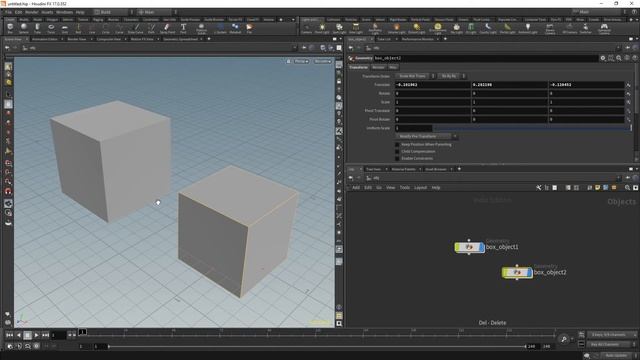Select the Metaball shelf tool

pyautogui.click(x=235, y=28)
